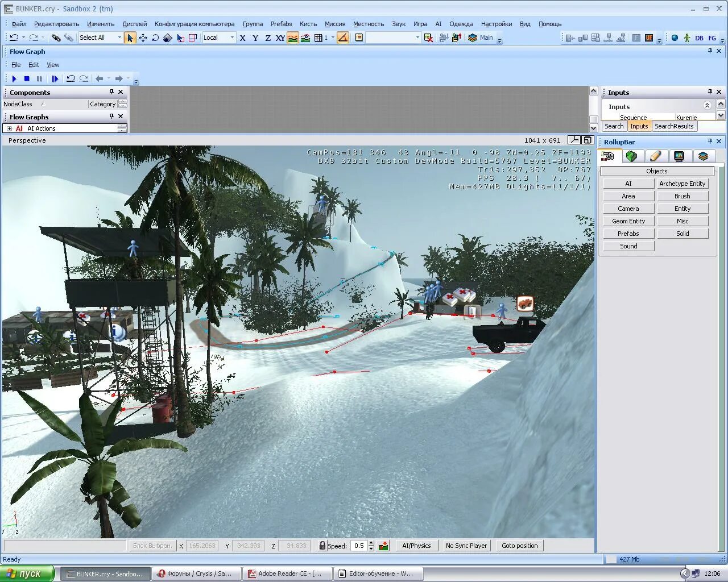Screen dimensions: 728x582
Task: Open the DB DataBase view
Action: 700,38
